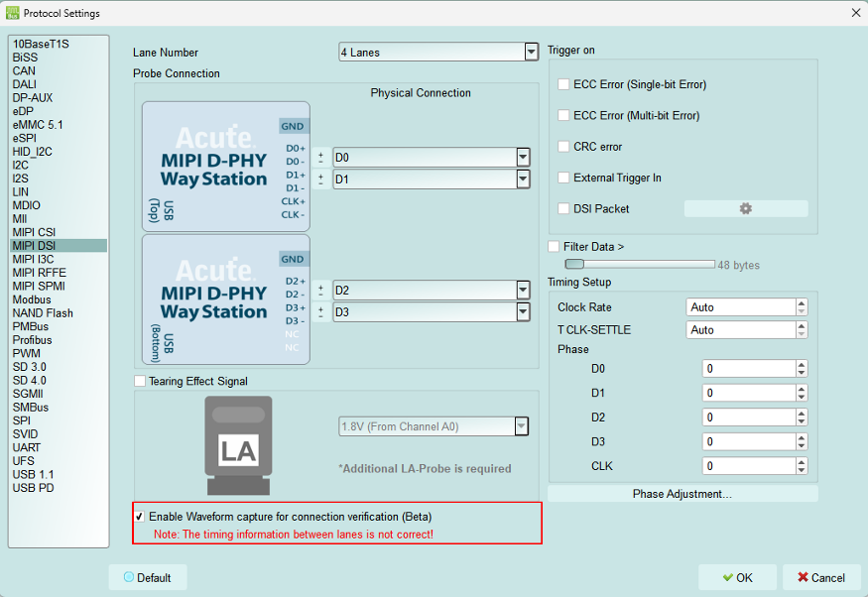Viewport: 868px width, 597px height.
Task: Open the D1 channel dropdown
Action: point(523,179)
